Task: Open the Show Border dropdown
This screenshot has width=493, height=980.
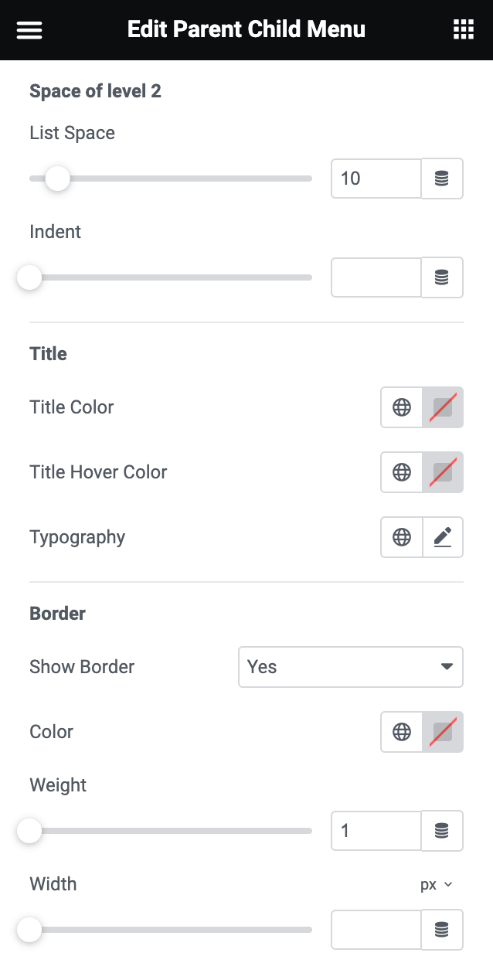Action: click(x=350, y=667)
